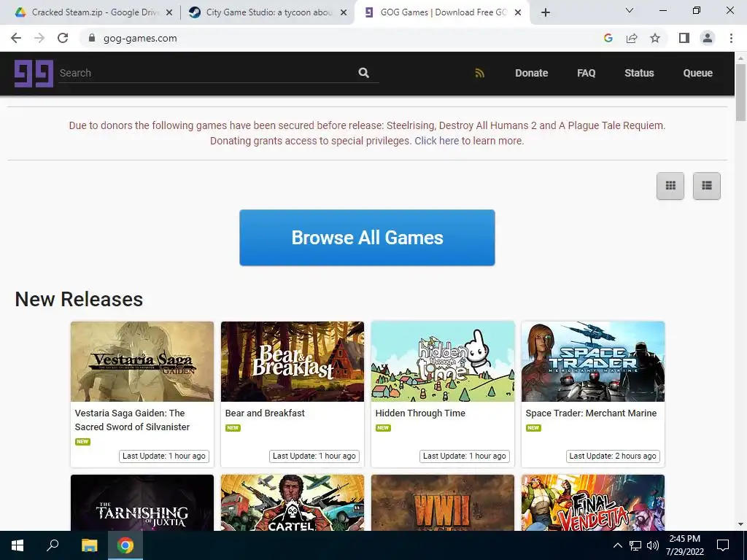This screenshot has width=747, height=560.
Task: Open network status tray icon
Action: click(x=635, y=545)
